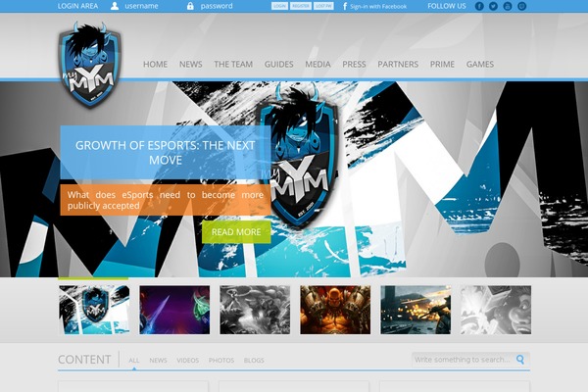Image resolution: width=588 pixels, height=392 pixels.
Task: Select the myMYM shield slider thumbnail
Action: [x=94, y=310]
